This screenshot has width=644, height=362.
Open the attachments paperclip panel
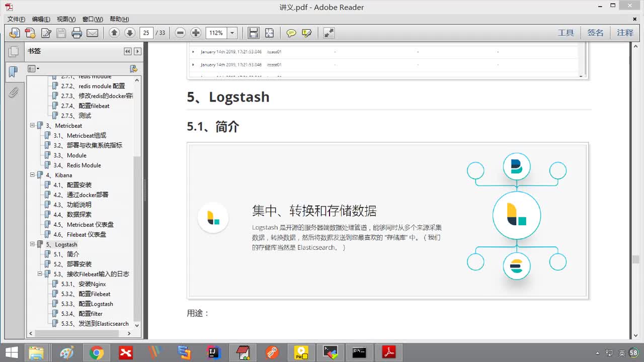(14, 93)
